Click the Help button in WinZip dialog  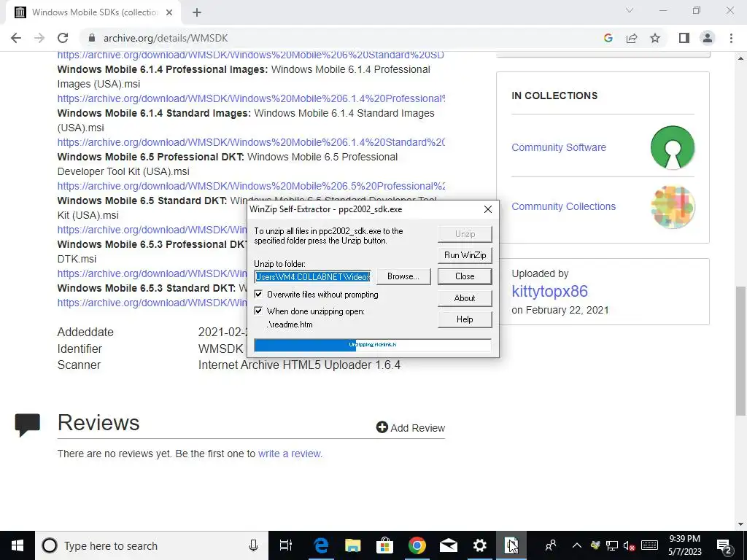[x=465, y=319]
